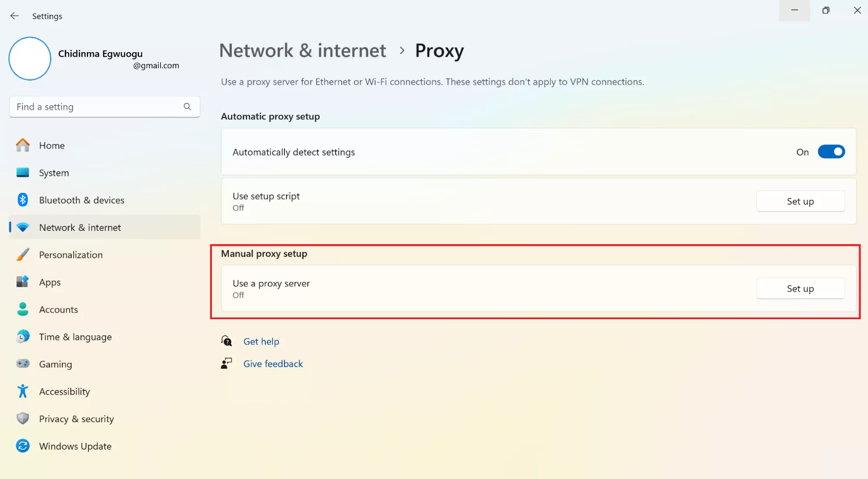Select Apps in the sidebar
This screenshot has height=479, width=868.
click(50, 282)
